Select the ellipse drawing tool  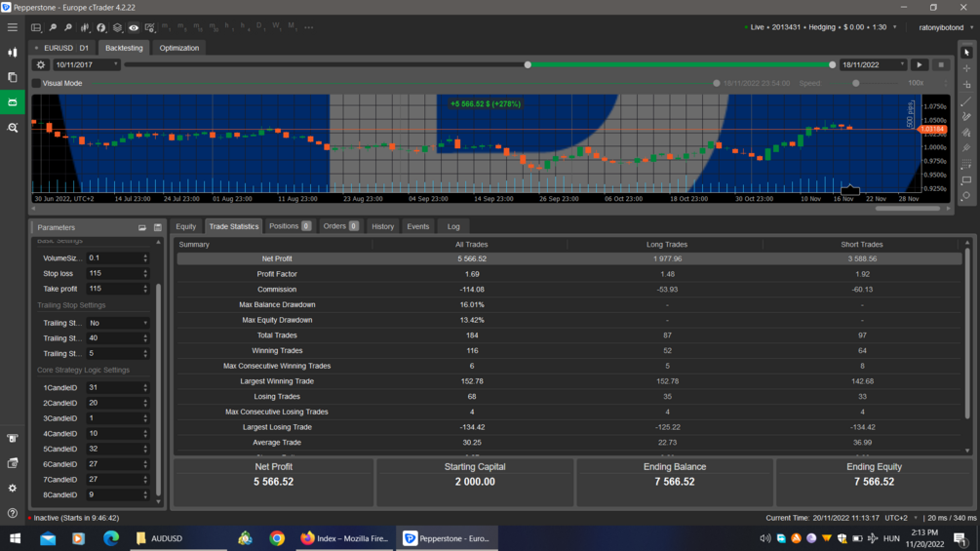tap(966, 196)
